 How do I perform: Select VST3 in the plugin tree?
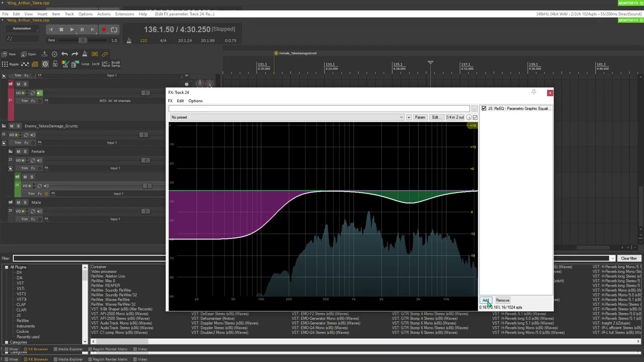[x=21, y=294]
